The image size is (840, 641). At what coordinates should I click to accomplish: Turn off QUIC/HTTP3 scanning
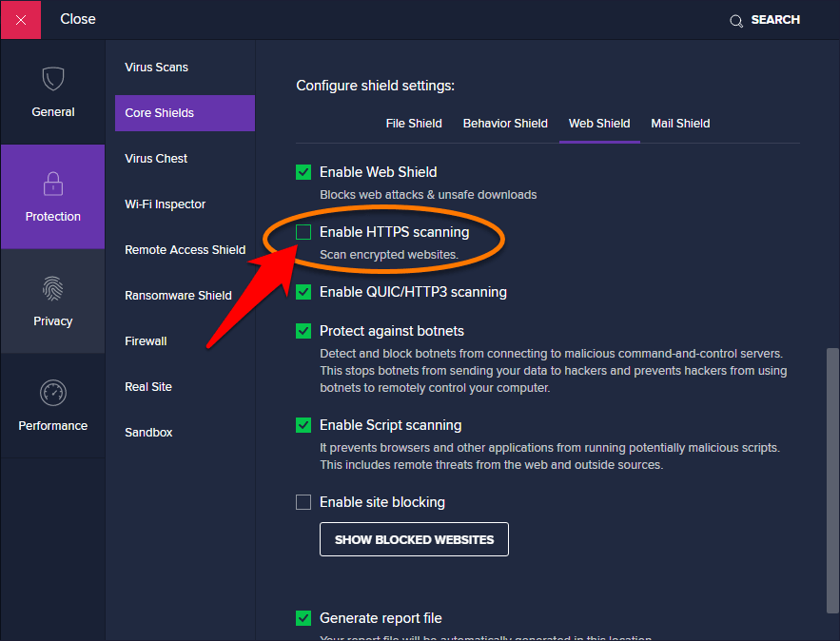[x=303, y=292]
